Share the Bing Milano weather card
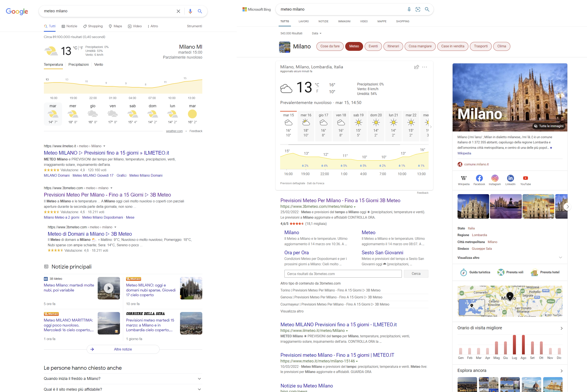Screen dimensions: 587x392 (416, 67)
